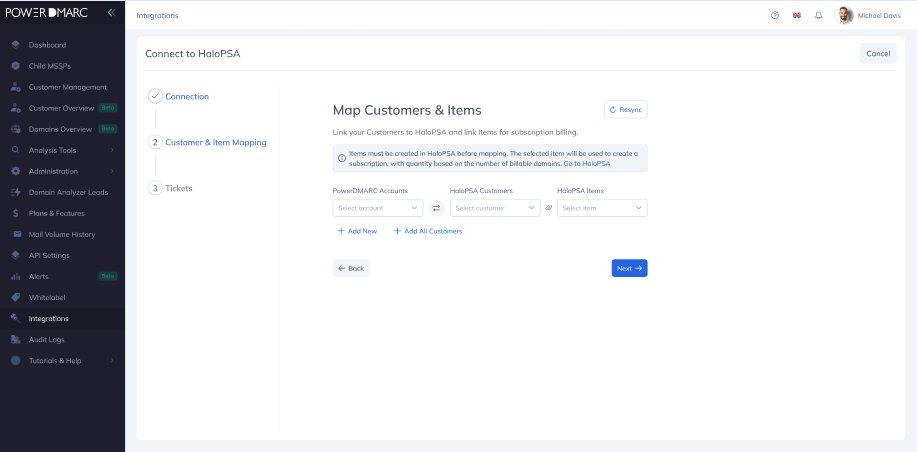Click the Customer Overview sidebar icon
917x452 pixels.
coord(16,108)
